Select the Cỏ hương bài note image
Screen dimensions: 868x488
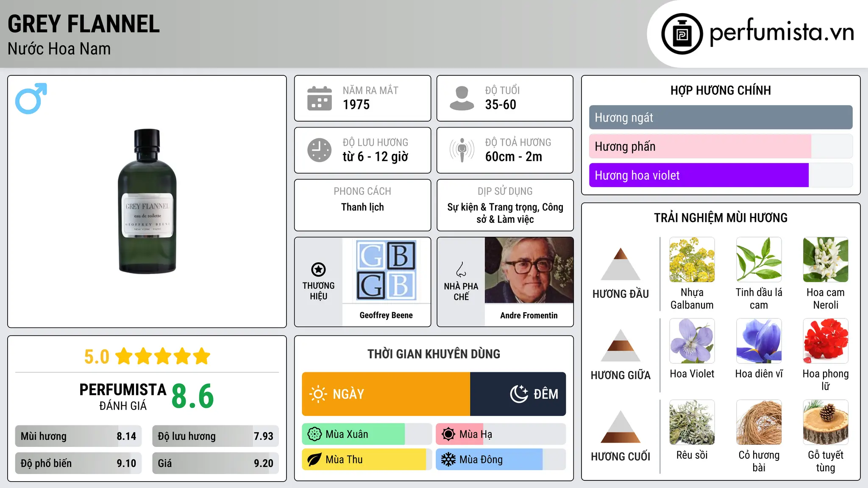coord(759,422)
